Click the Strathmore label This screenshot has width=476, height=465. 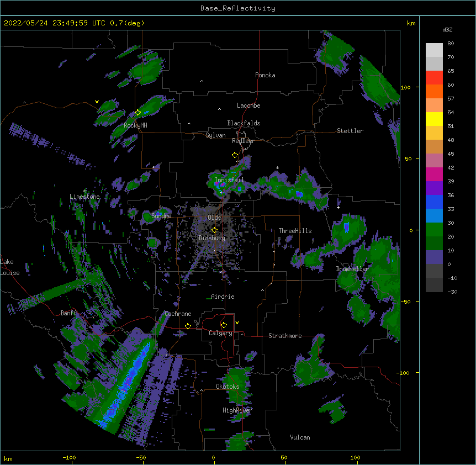coord(285,336)
